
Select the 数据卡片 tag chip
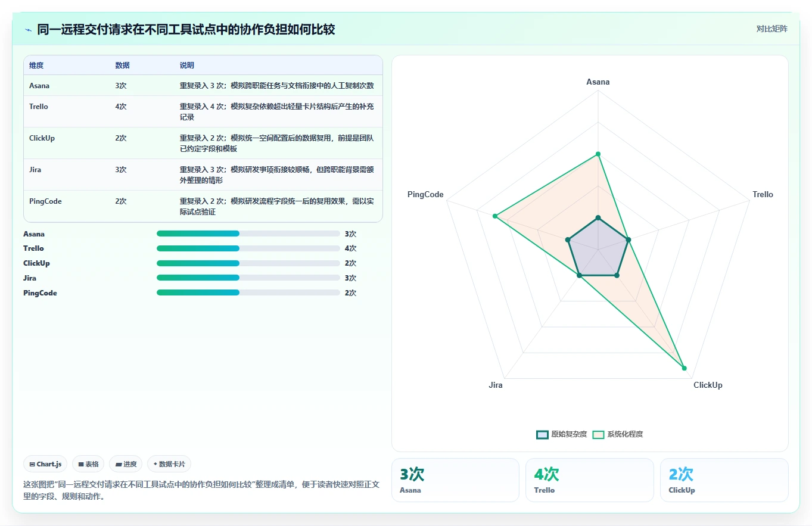169,464
